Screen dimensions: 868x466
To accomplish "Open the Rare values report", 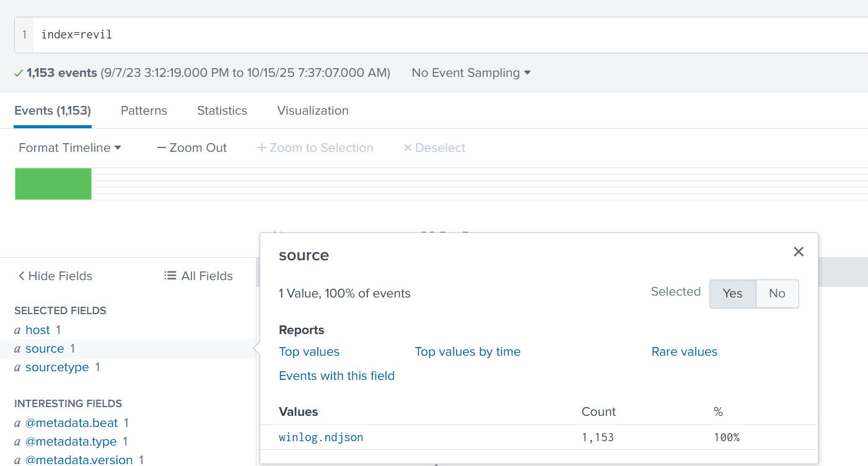I will (684, 351).
